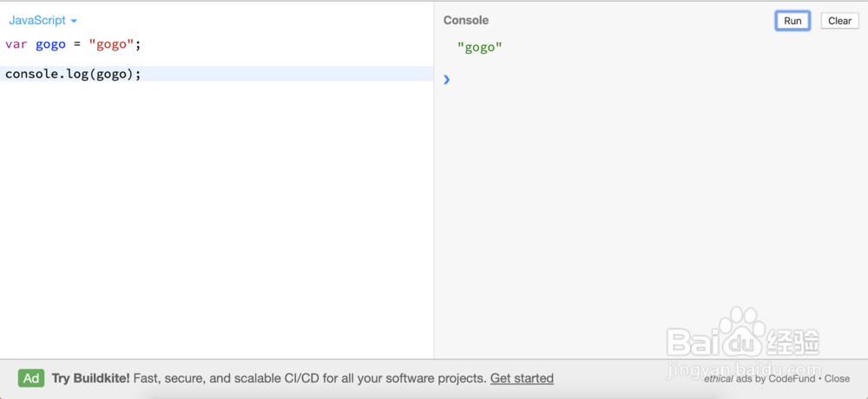Click the blue console prompt chevron
This screenshot has height=399, width=868.
pos(447,80)
